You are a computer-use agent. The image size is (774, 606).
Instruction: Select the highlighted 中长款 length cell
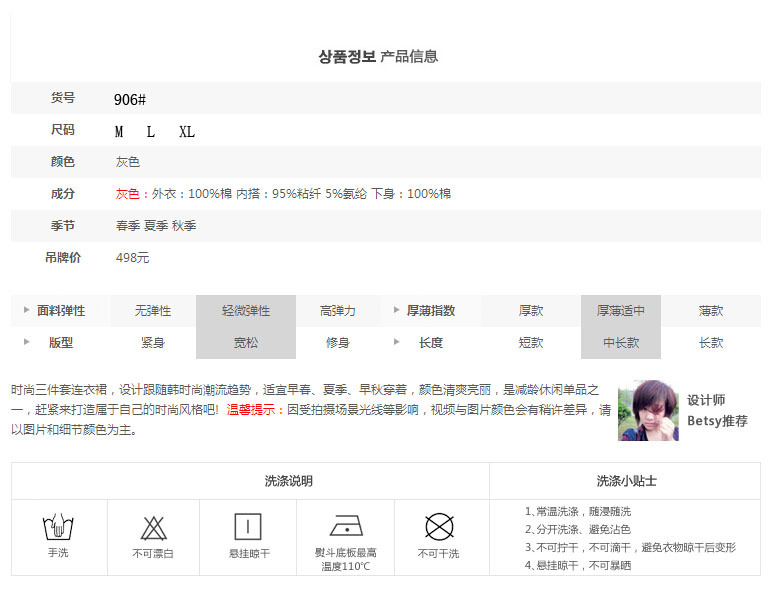tap(620, 342)
